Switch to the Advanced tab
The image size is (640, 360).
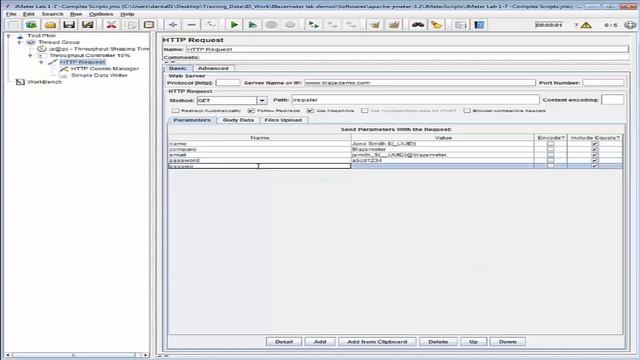(x=213, y=68)
